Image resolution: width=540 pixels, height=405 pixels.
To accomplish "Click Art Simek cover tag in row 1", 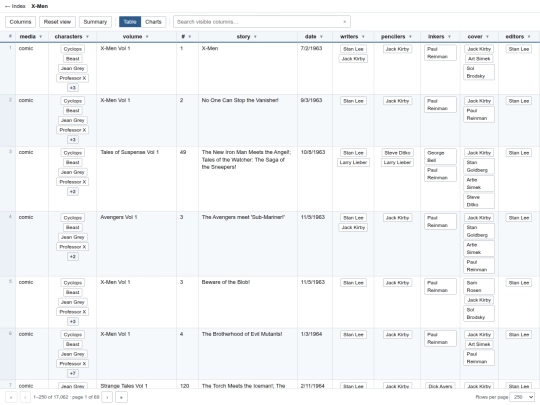I will [x=479, y=59].
